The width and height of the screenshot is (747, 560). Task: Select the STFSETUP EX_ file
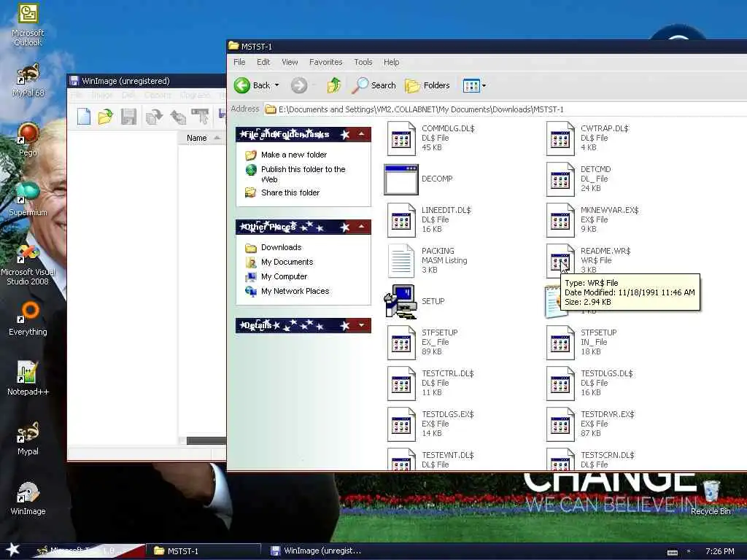[401, 343]
